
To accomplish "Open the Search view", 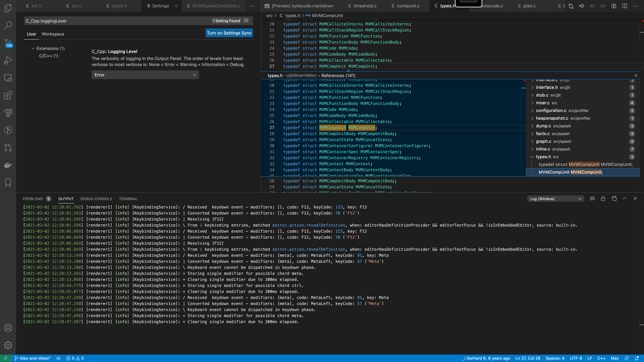I will coord(8,25).
